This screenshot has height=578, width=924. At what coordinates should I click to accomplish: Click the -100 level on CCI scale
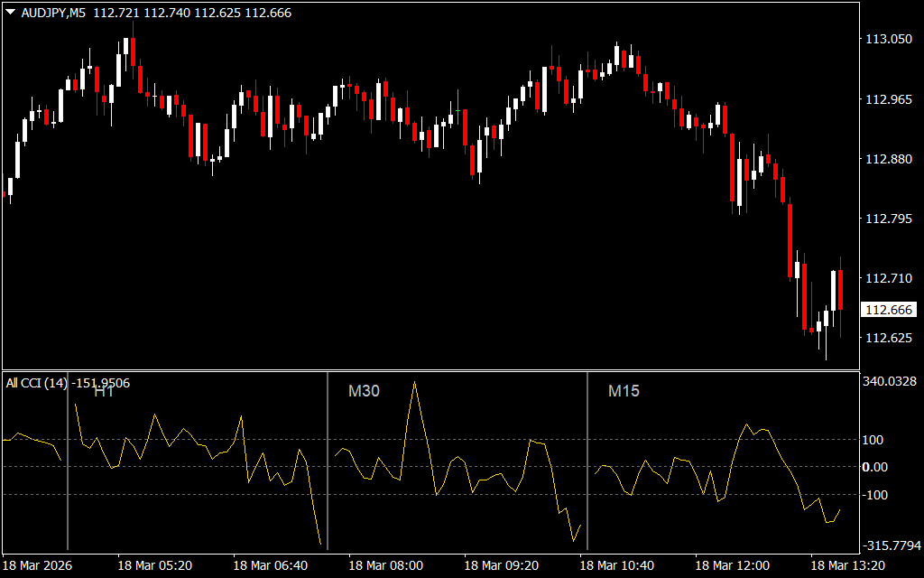[x=878, y=495]
